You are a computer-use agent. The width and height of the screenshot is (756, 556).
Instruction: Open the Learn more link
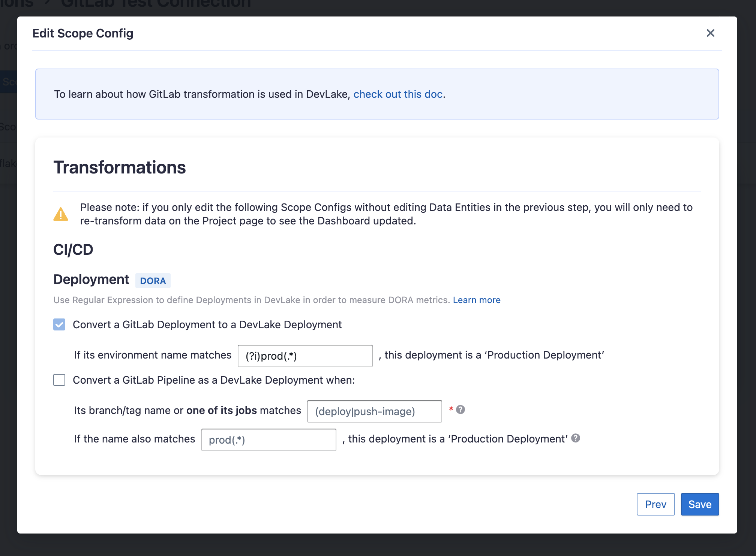(477, 300)
